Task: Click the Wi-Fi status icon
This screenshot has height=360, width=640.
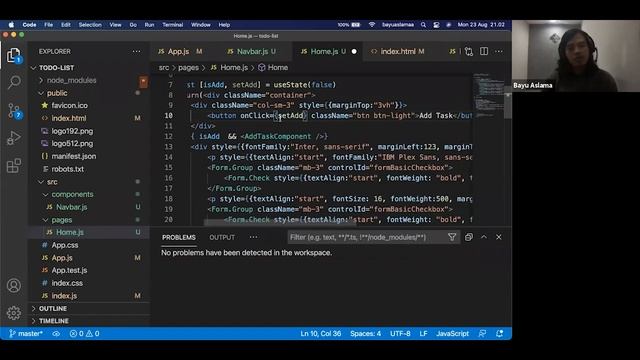Action: [x=372, y=25]
